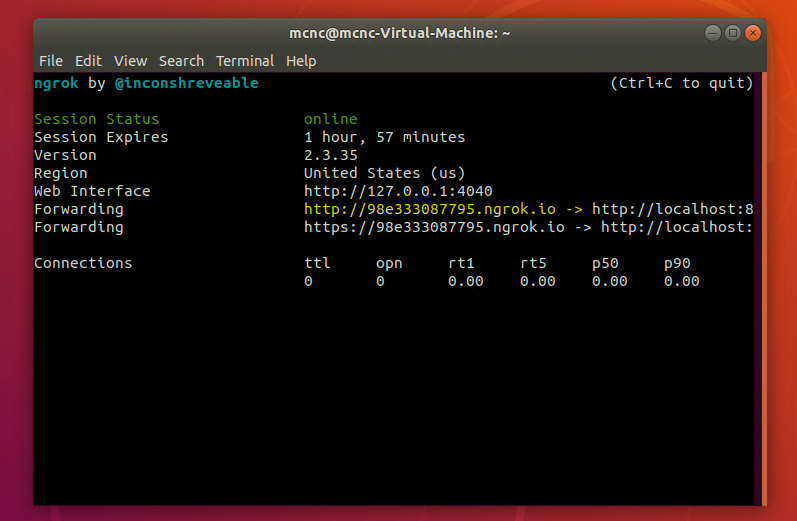Click the https ngrok.io forwarding URL
The image size is (797, 521).
coord(434,227)
